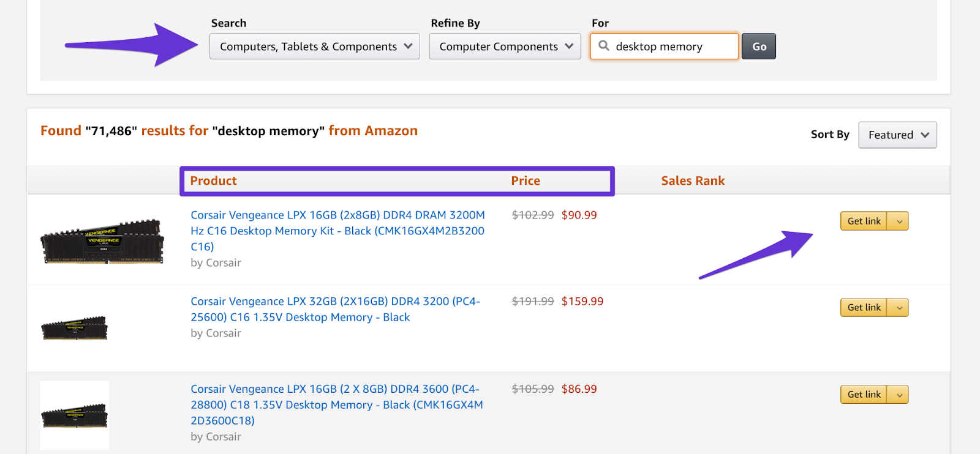The height and width of the screenshot is (454, 980).
Task: Open the Computer Components refine dropdown
Action: 505,47
